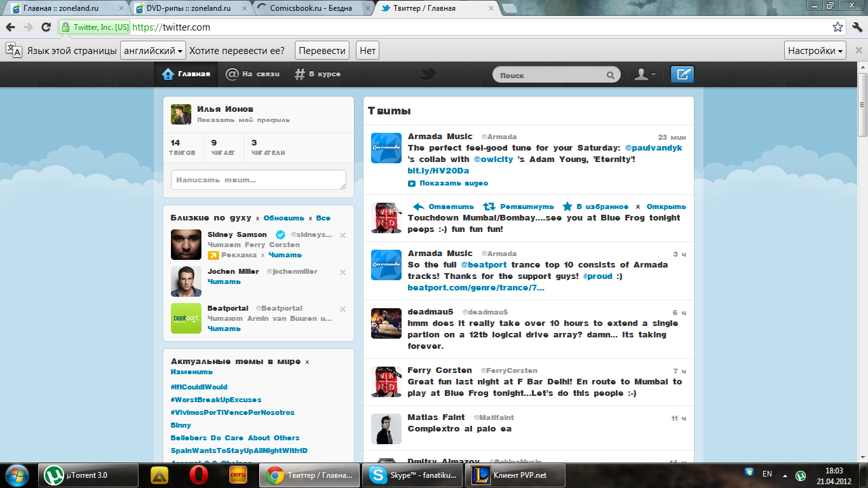The image size is (868, 488).
Task: Click the Перевести translate button
Action: point(323,51)
